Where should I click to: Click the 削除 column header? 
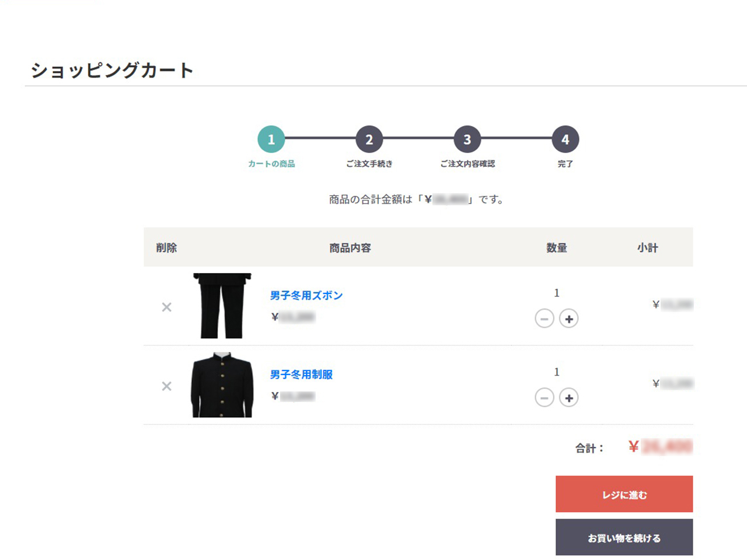coord(166,248)
